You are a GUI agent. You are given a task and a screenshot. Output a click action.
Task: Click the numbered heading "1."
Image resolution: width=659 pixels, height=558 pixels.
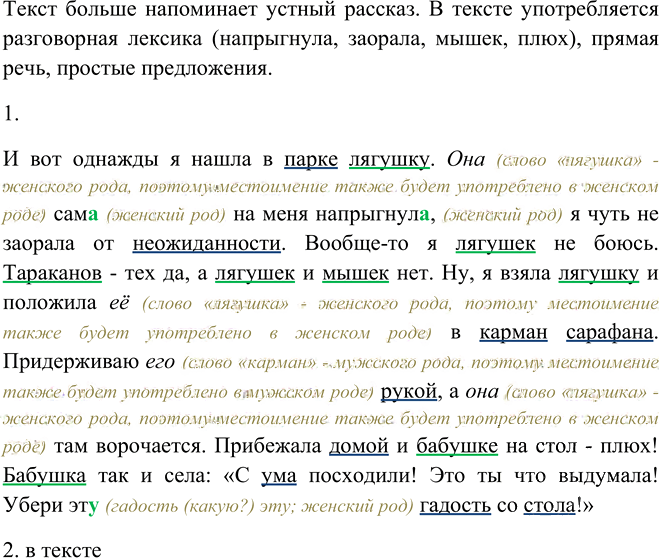click(x=11, y=113)
